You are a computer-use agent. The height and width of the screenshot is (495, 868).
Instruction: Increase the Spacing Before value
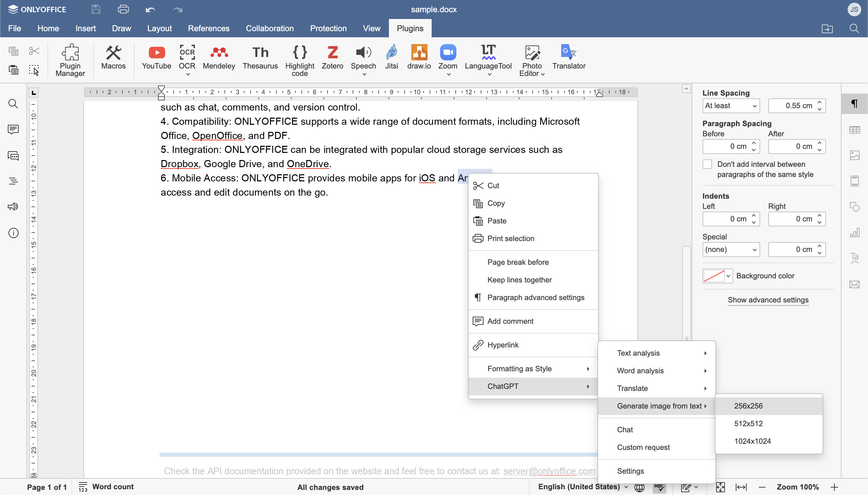754,143
